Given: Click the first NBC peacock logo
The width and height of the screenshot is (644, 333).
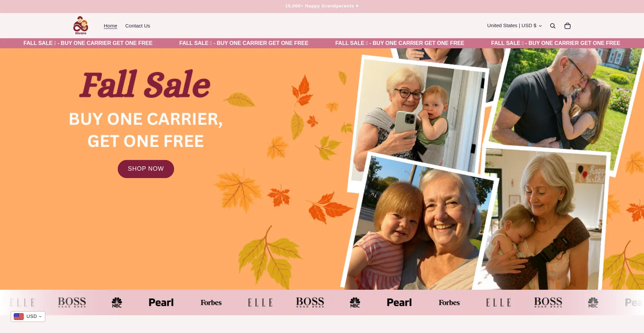Looking at the screenshot, I should tap(117, 302).
